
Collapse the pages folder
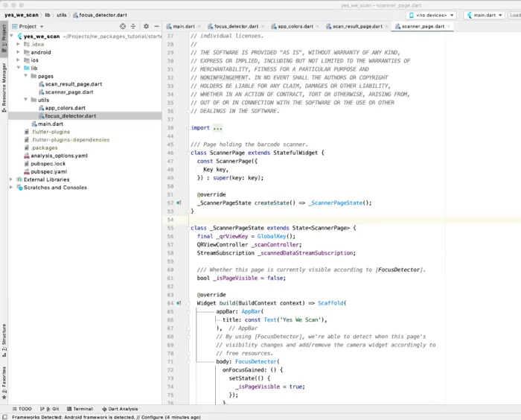[x=26, y=76]
